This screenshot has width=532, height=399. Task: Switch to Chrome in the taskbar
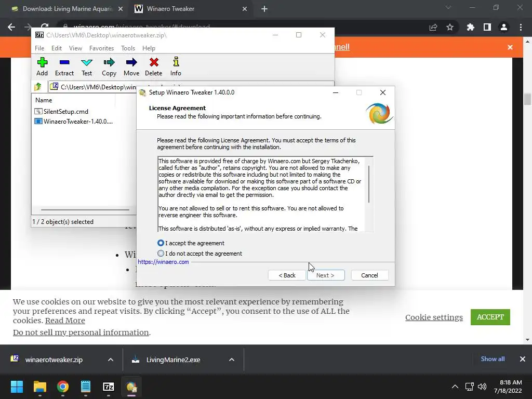63,387
